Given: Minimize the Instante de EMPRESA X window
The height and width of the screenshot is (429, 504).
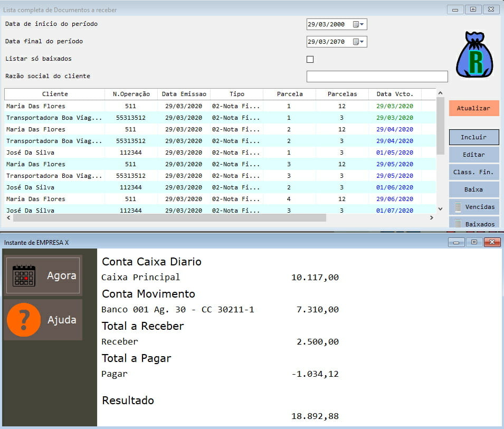Looking at the screenshot, I should click(456, 242).
